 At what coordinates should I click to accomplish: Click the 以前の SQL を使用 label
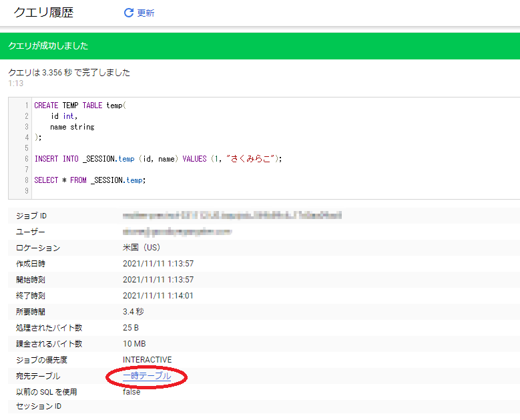tap(47, 392)
